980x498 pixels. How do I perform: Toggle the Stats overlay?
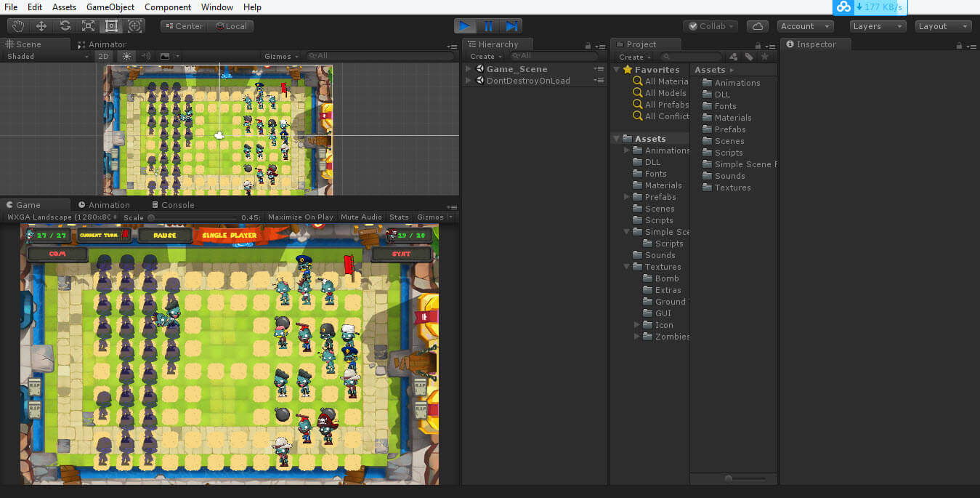pos(399,217)
